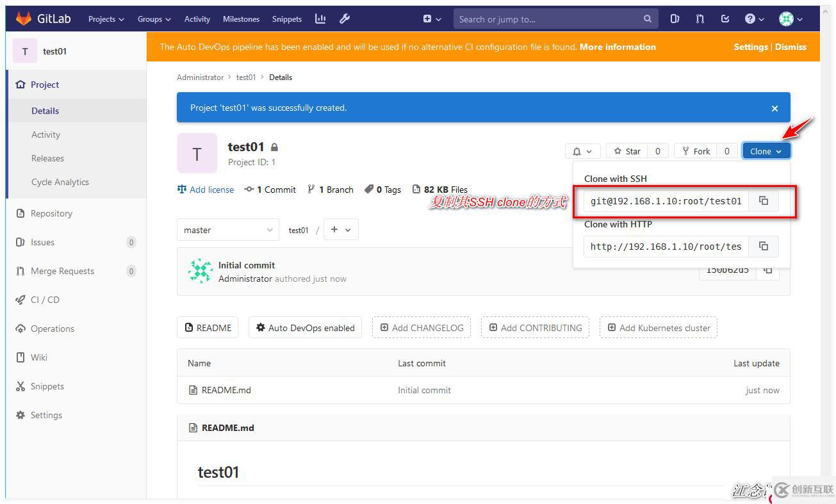This screenshot has height=504, width=836.
Task: Select Activity in the sidebar
Action: (77, 134)
